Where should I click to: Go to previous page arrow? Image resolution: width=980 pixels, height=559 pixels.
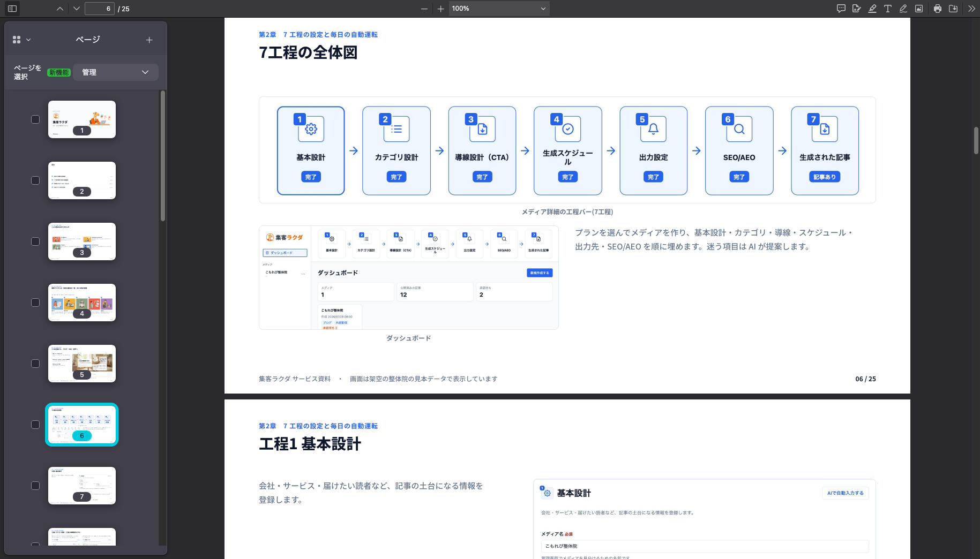tap(60, 9)
